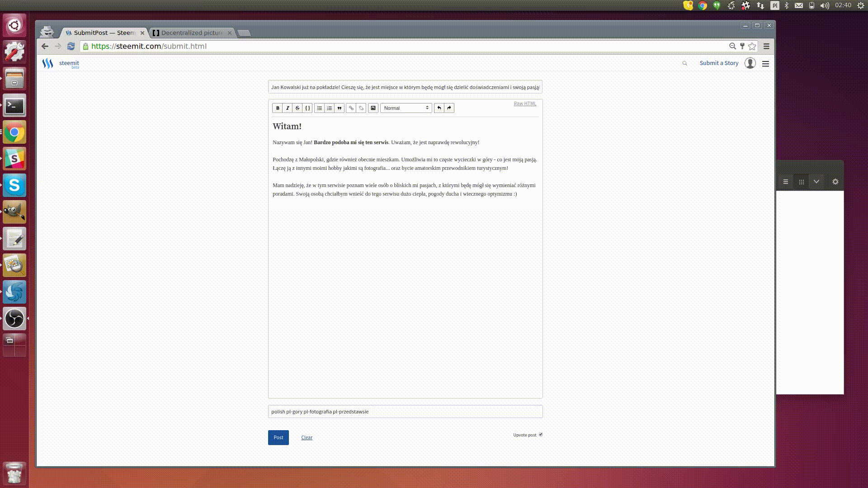Image resolution: width=868 pixels, height=488 pixels.
Task: Bookmark page with star icon
Action: [x=752, y=46]
